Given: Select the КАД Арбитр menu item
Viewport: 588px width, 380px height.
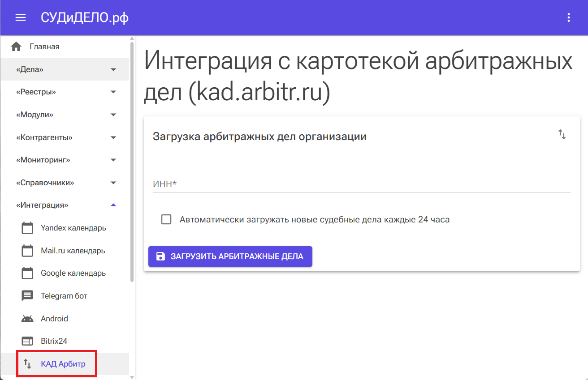Looking at the screenshot, I should point(63,363).
